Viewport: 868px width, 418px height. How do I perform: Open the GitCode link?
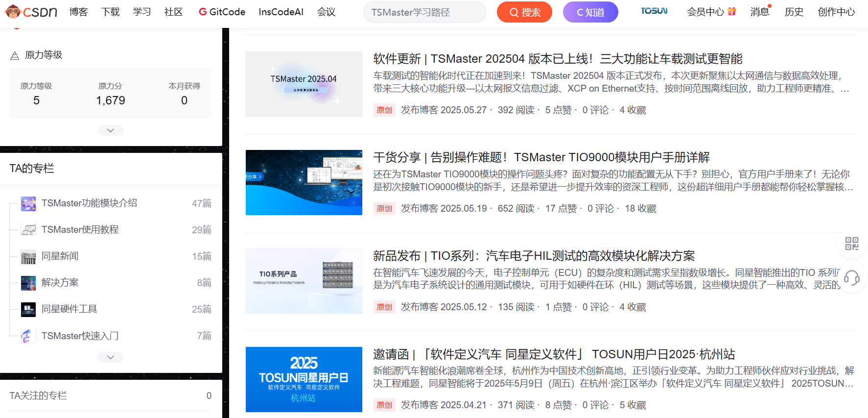[222, 12]
